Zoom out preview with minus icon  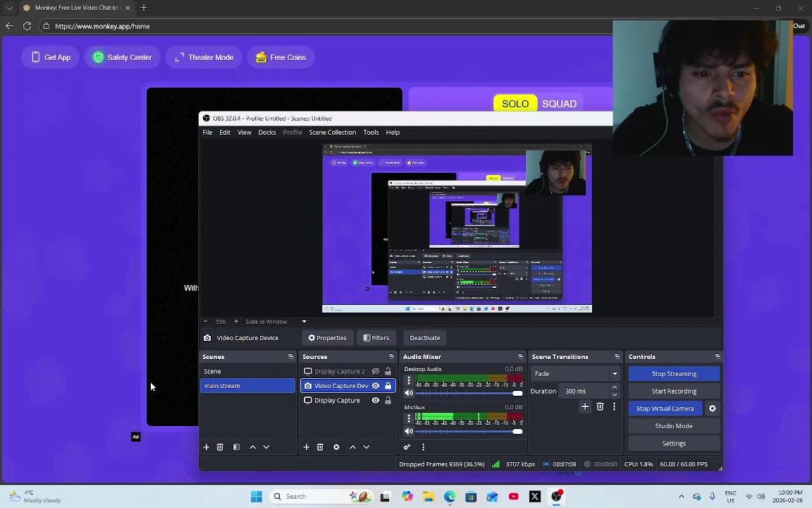click(206, 322)
